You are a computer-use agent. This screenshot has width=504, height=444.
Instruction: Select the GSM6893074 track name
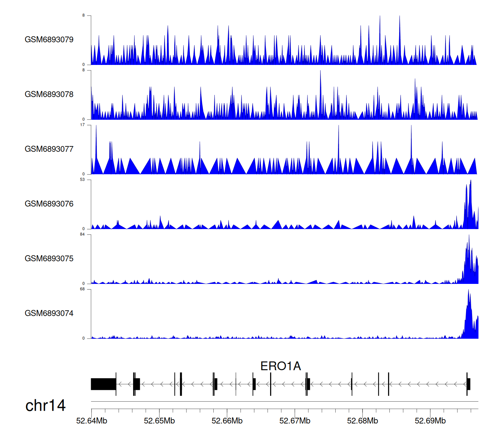[x=49, y=313]
